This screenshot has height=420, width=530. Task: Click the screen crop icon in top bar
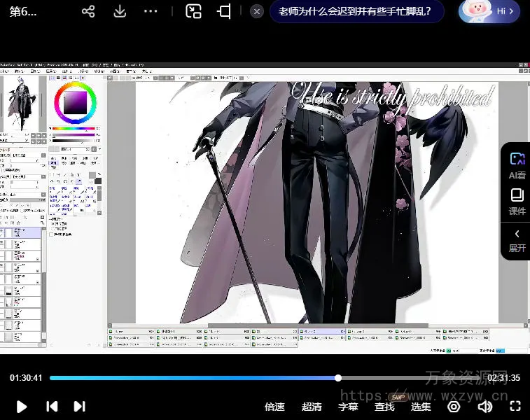(224, 11)
